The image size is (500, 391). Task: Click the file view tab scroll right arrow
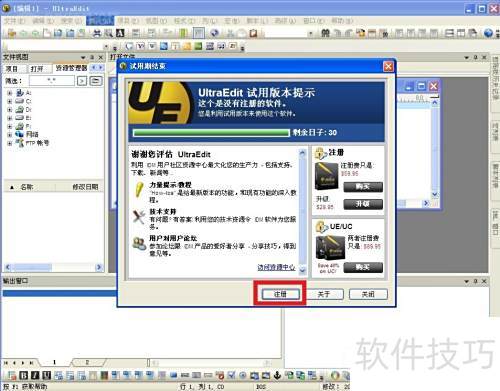click(101, 68)
